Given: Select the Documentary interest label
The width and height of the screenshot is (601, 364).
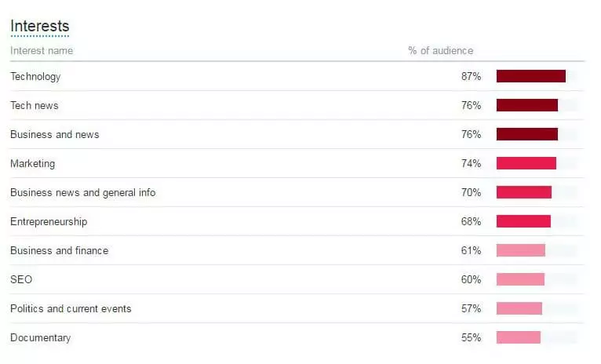Looking at the screenshot, I should [x=41, y=338].
